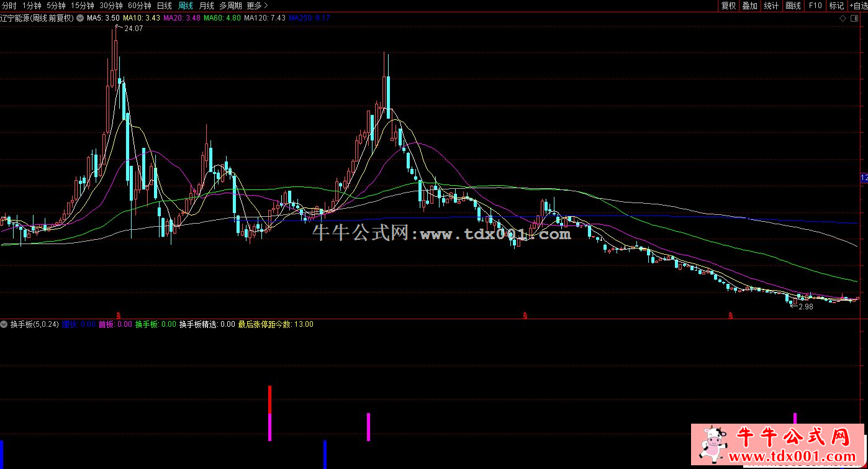Click the MA120: 7.43 label
The height and width of the screenshot is (469, 868).
click(265, 18)
